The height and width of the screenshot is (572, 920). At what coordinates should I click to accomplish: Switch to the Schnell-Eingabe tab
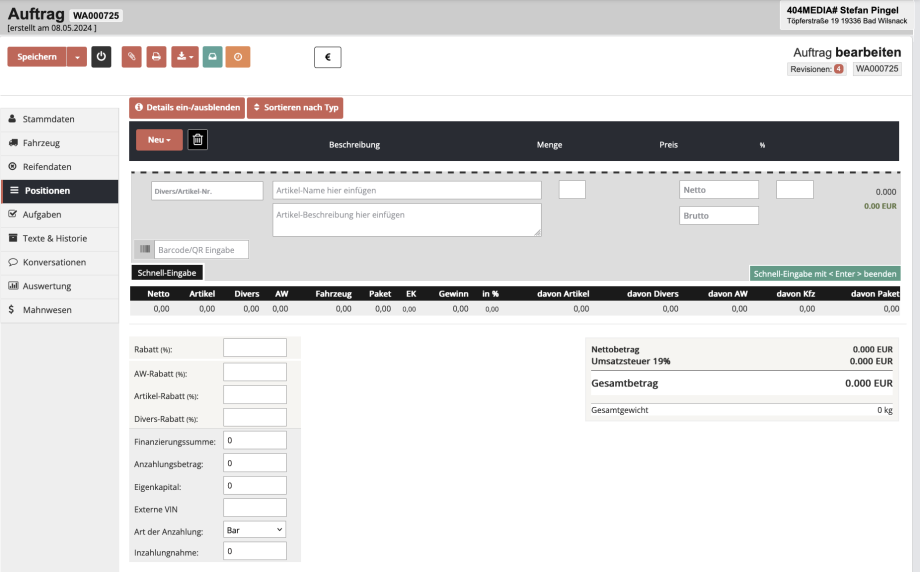point(167,272)
